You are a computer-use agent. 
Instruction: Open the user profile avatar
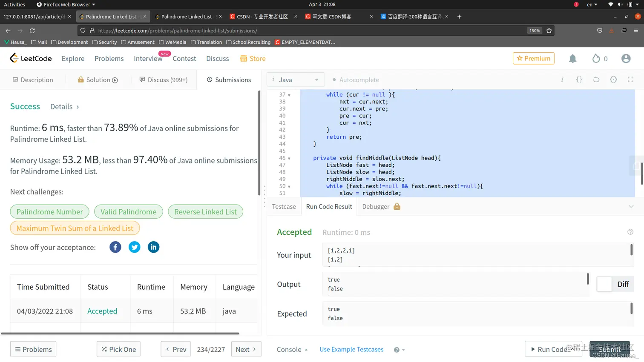coord(626,59)
